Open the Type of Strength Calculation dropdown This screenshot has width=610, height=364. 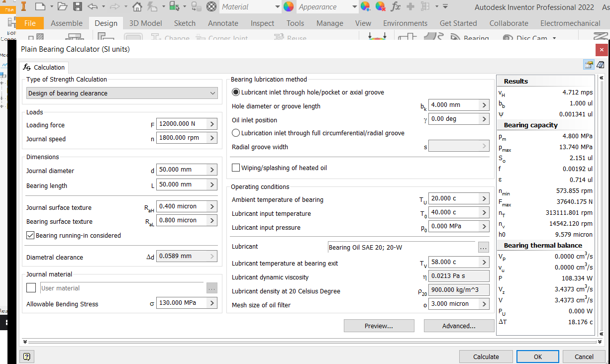(x=122, y=93)
